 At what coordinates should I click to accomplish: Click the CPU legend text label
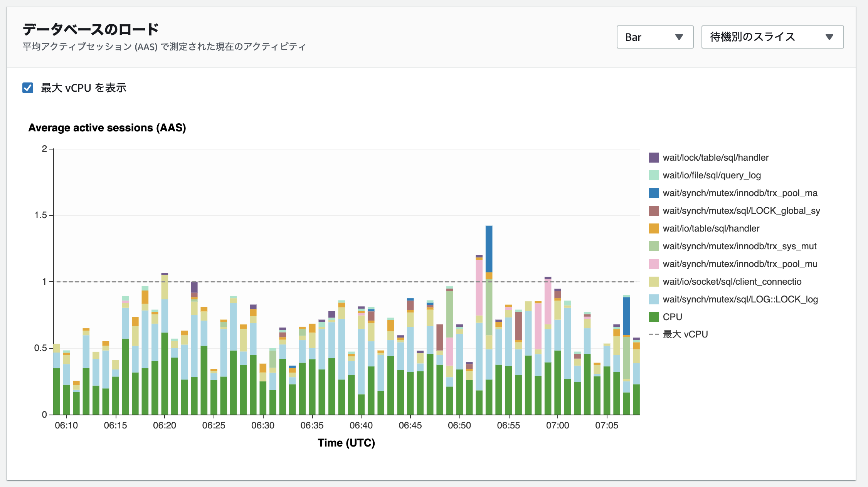click(x=672, y=317)
